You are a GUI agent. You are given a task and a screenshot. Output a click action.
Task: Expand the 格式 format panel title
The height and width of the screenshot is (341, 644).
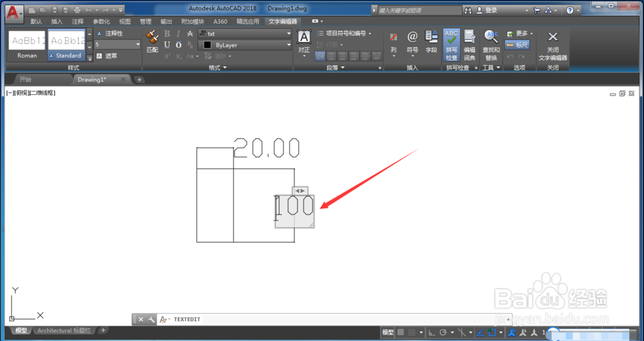[218, 68]
